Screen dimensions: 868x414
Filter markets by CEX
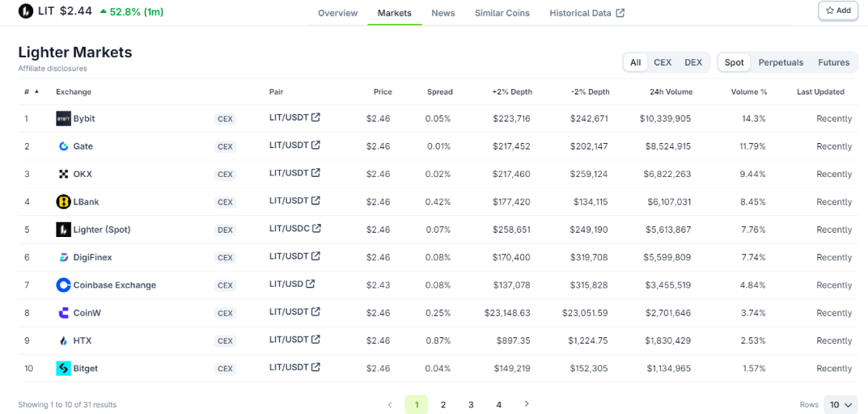663,62
